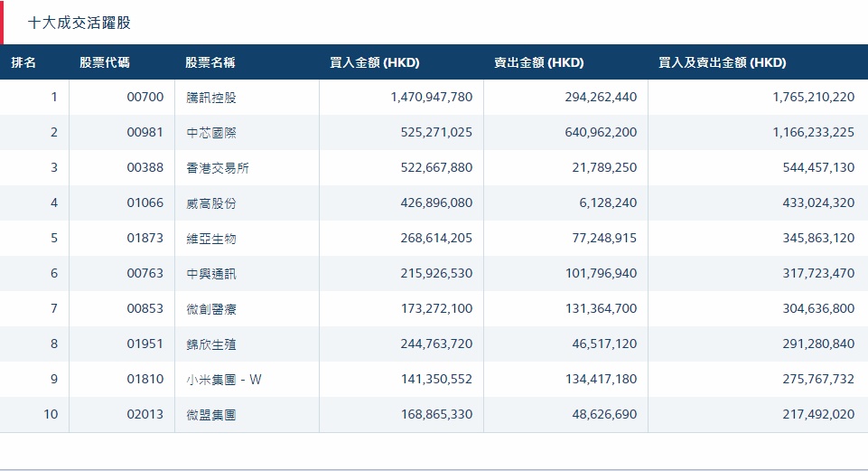
Task: Select sell amount 6,128,240
Action: 609,203
